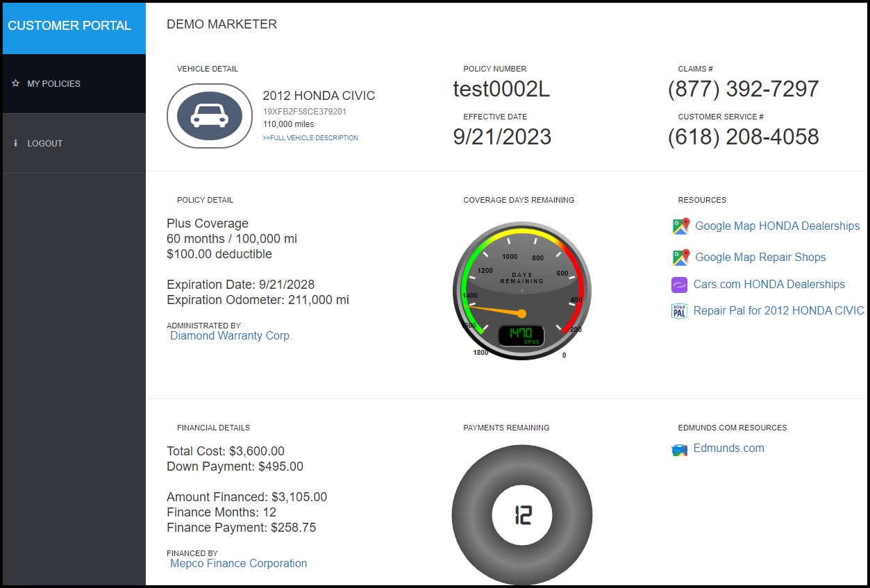Click the 110,000 miles text
This screenshot has width=870, height=588.
[x=288, y=124]
